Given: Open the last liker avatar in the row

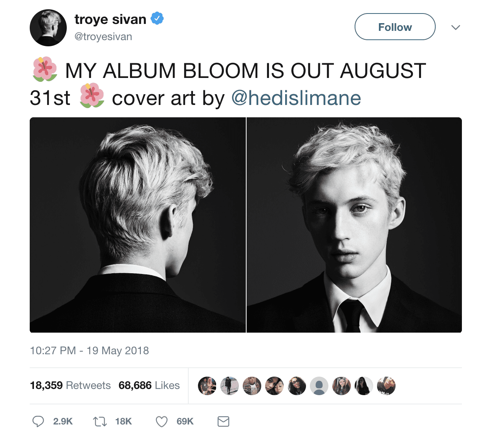Looking at the screenshot, I should click(386, 386).
